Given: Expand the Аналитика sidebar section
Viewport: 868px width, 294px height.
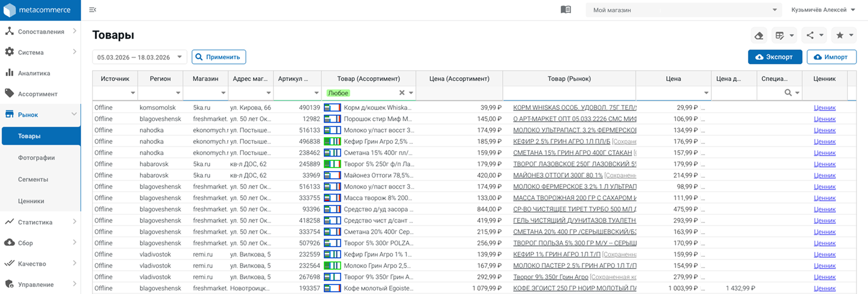Looking at the screenshot, I should click(x=34, y=73).
